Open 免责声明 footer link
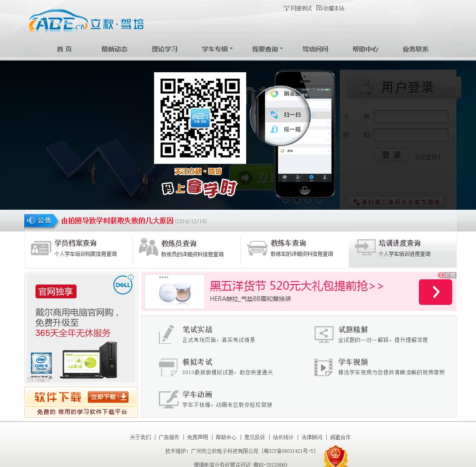The image size is (476, 467). 197,437
